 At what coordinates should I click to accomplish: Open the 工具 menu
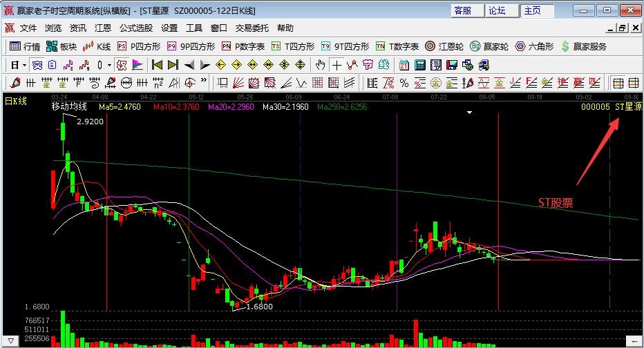pos(194,28)
